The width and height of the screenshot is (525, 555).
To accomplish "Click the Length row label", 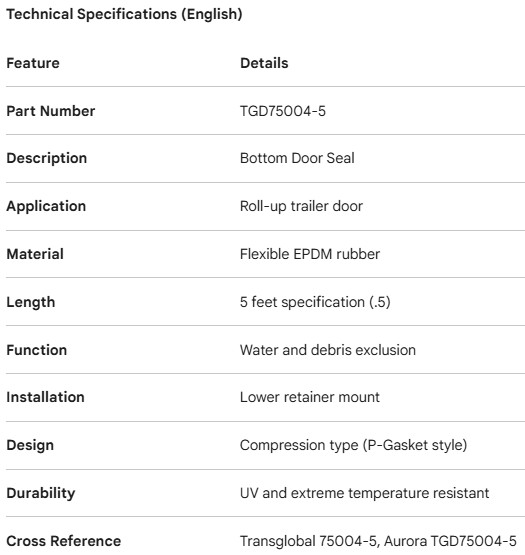I will coord(31,302).
